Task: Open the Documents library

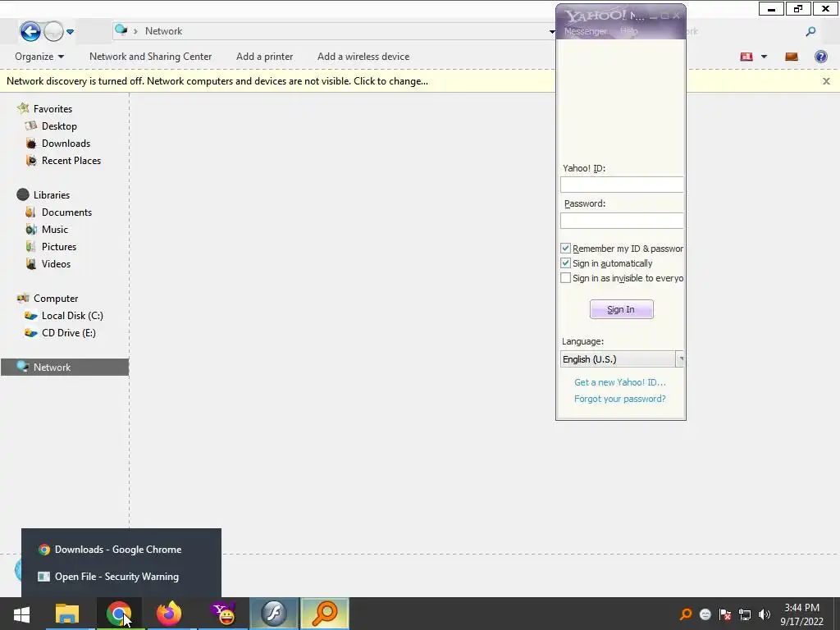Action: pyautogui.click(x=66, y=212)
